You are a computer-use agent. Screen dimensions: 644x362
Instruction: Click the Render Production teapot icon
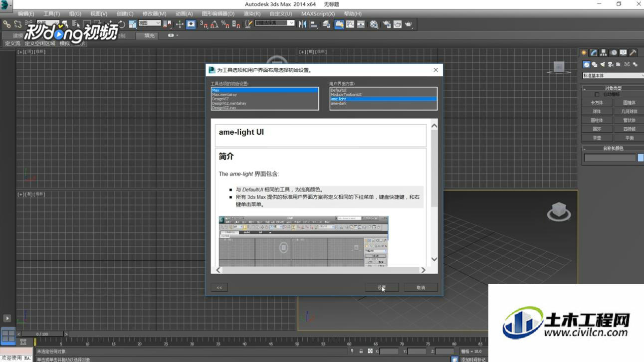(409, 24)
